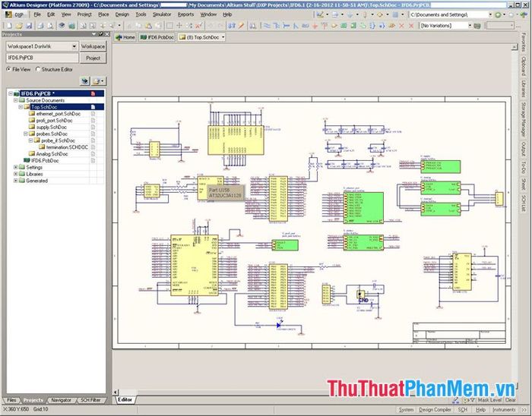The height and width of the screenshot is (416, 532).
Task: Collapse the probes.SchDoc tree node
Action: [25, 134]
